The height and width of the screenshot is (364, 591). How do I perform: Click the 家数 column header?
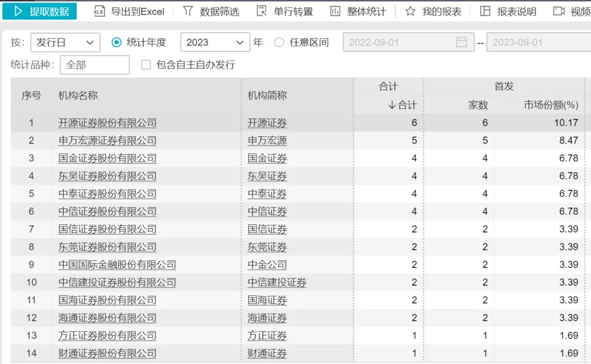(478, 105)
